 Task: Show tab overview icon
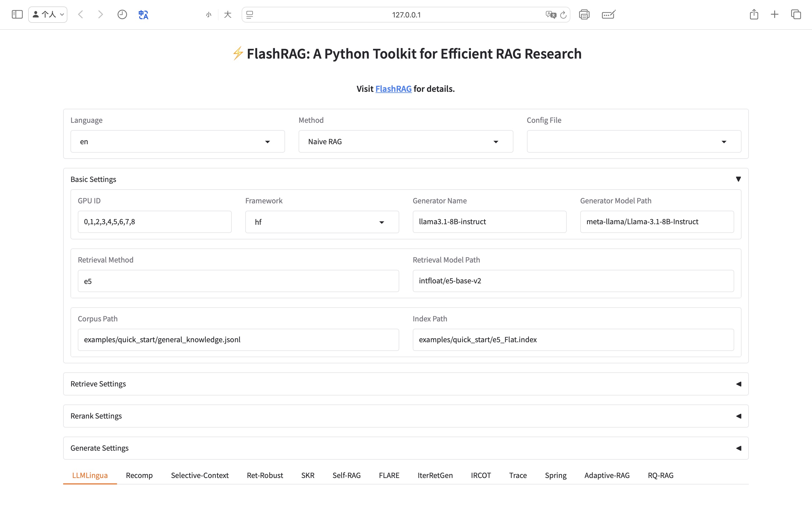796,14
